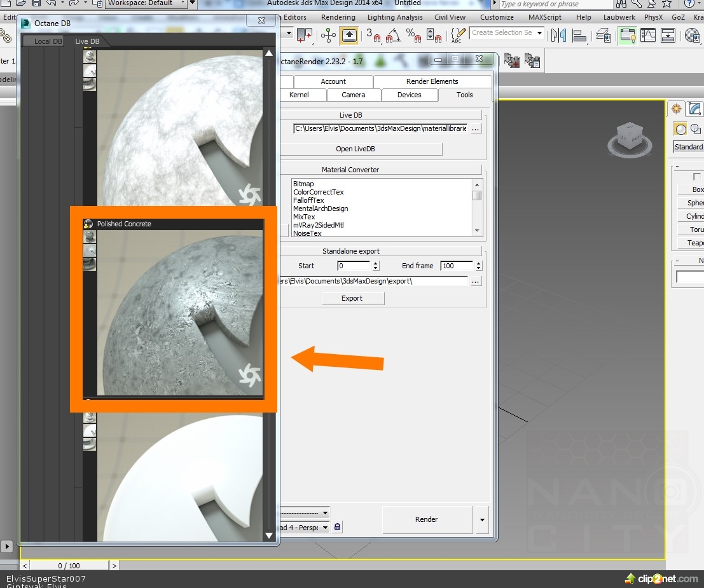Create a Box primitive
704x588 pixels.
(x=693, y=189)
